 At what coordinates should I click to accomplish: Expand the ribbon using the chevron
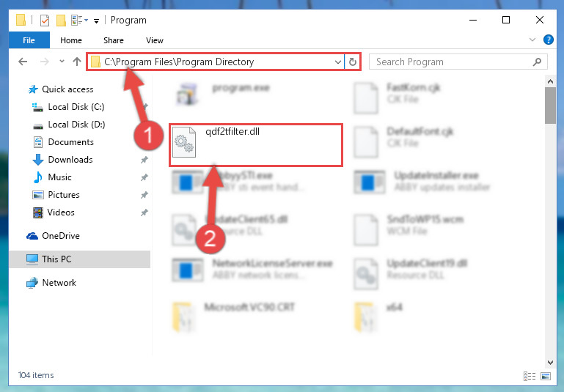pyautogui.click(x=532, y=40)
